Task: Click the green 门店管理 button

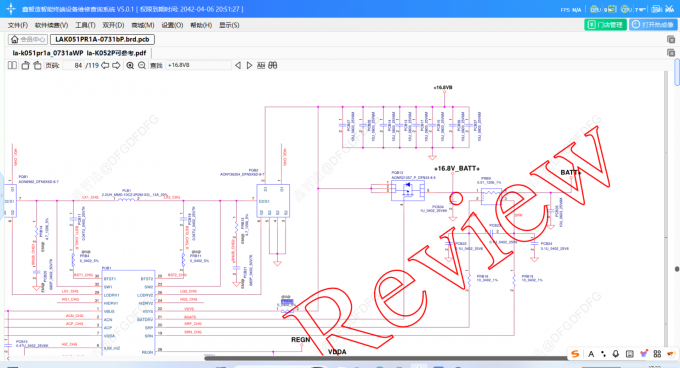Action: pos(605,25)
